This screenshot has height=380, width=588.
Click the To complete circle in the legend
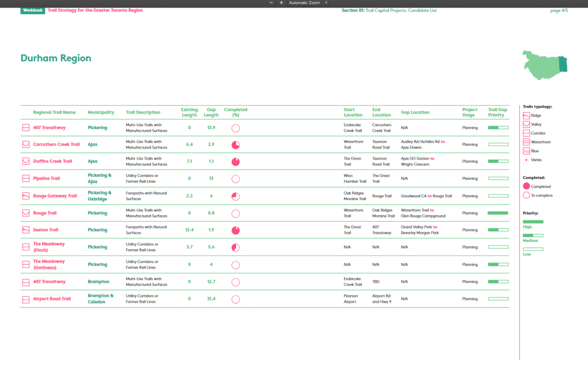pos(526,196)
